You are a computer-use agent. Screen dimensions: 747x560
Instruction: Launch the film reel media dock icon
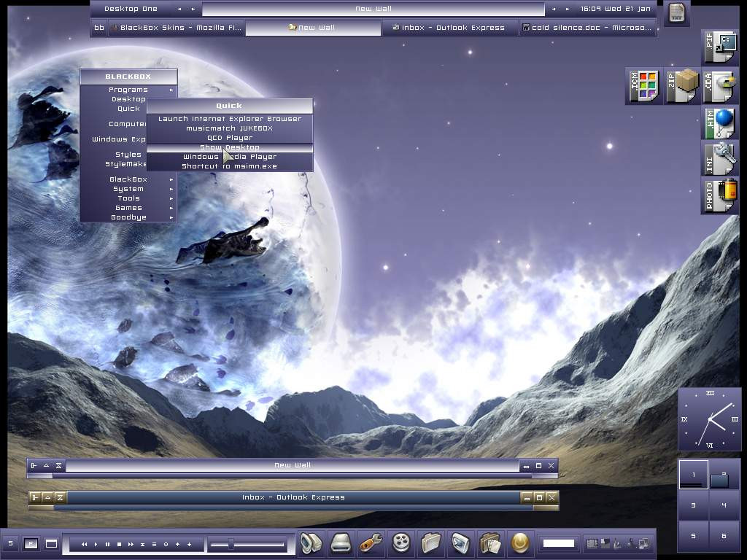point(401,542)
